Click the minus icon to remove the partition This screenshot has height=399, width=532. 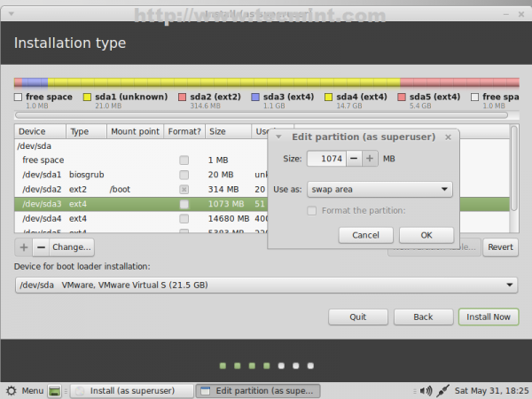(x=39, y=247)
